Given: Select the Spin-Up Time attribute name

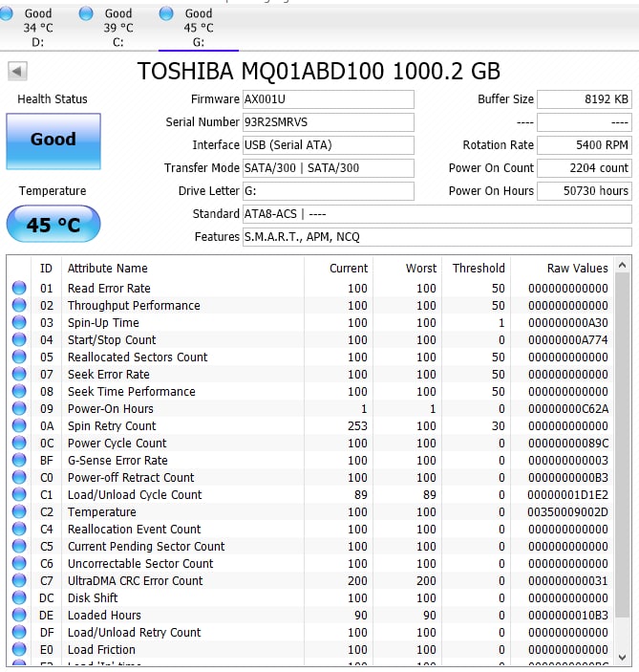Looking at the screenshot, I should (103, 323).
